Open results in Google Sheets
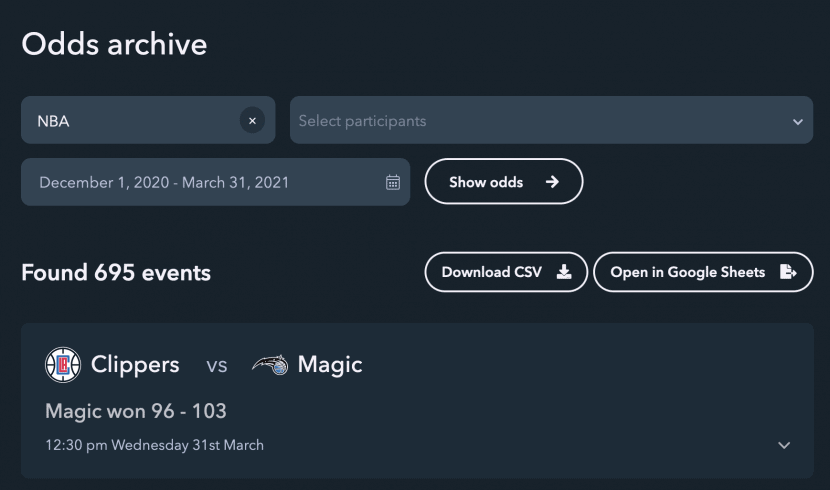The width and height of the screenshot is (830, 490). pos(703,272)
